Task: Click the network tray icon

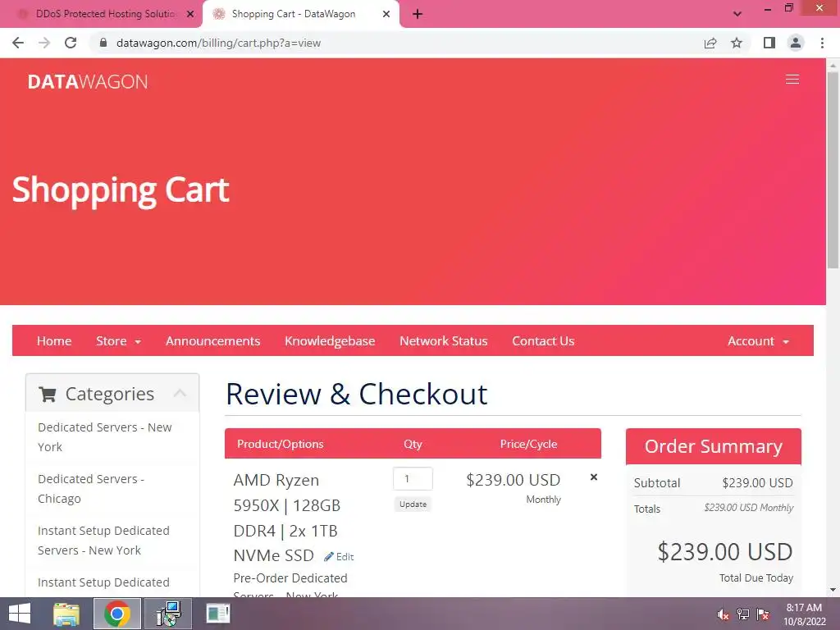Action: coord(743,614)
